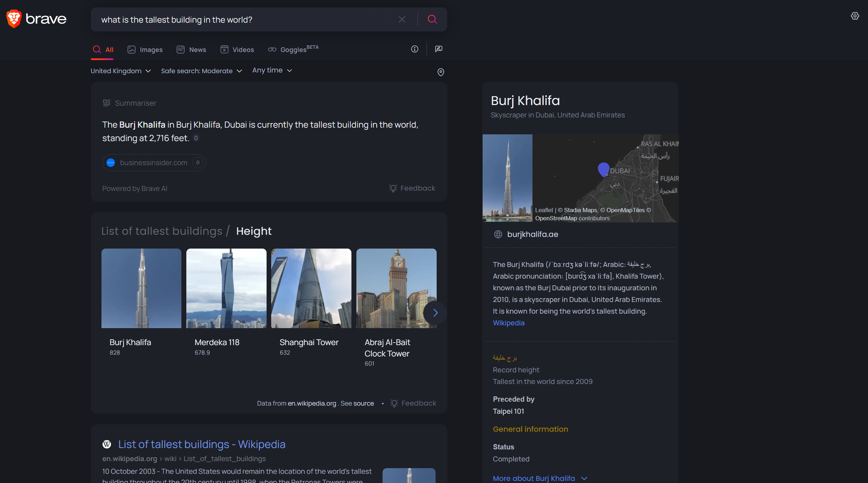
Task: Open the Any time filter dropdown
Action: (272, 70)
